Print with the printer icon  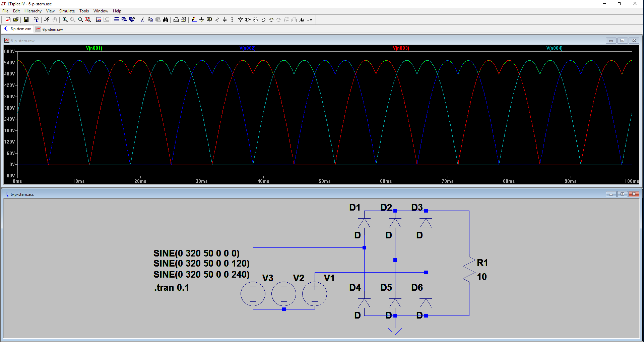[184, 20]
